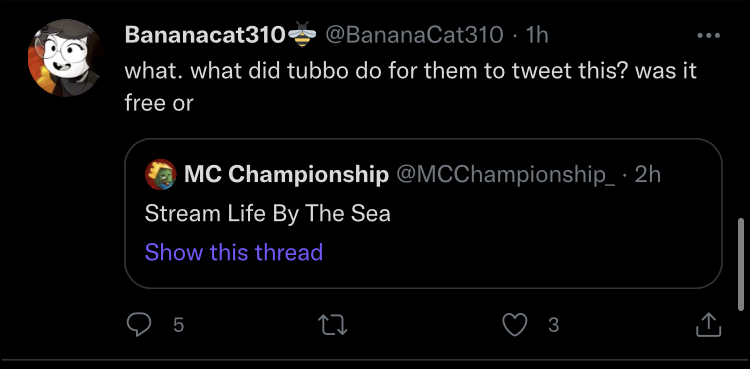Click the tweet text about tubbo

(x=410, y=87)
